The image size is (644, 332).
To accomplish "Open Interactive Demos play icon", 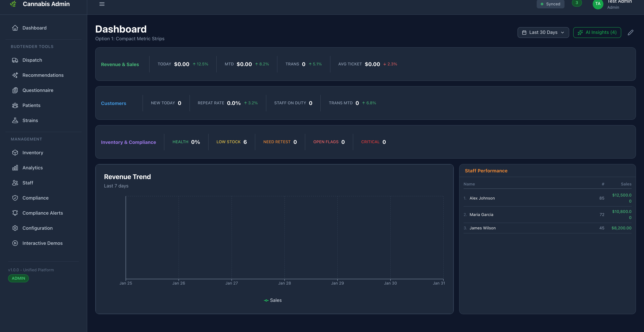I will point(15,243).
